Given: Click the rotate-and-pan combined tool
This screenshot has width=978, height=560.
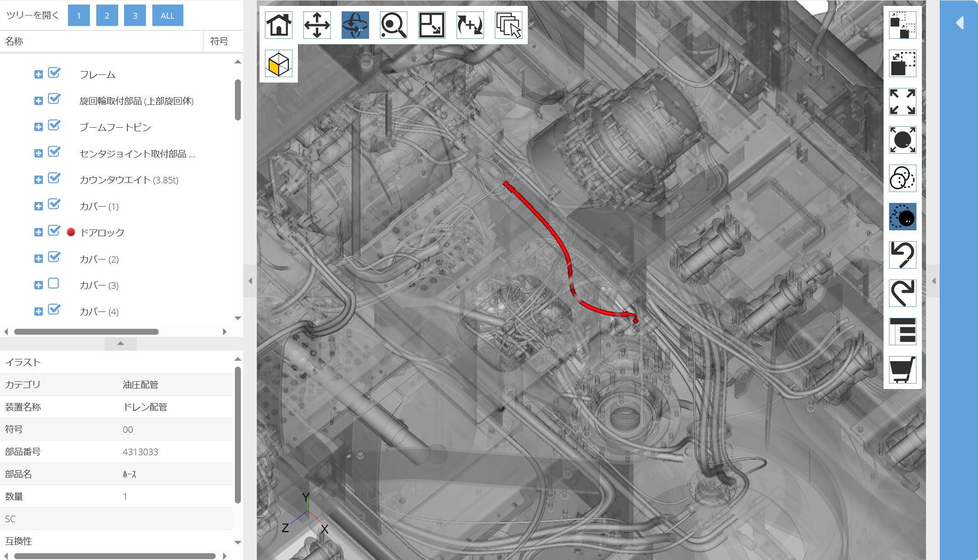Looking at the screenshot, I should click(470, 25).
